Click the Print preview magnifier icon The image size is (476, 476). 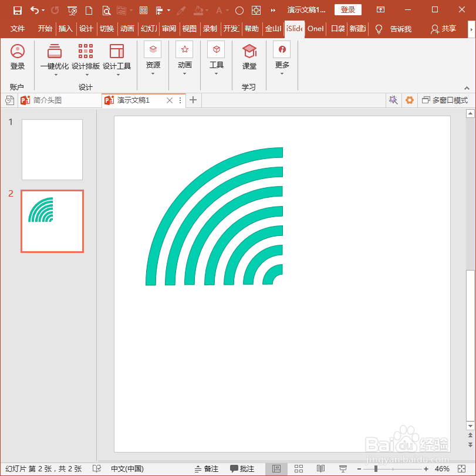point(106,11)
